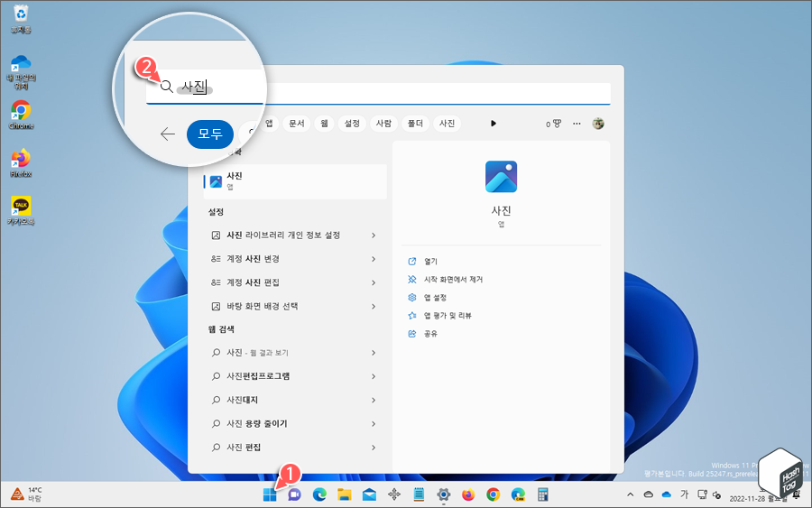Filter search results by 폴더

(x=415, y=124)
